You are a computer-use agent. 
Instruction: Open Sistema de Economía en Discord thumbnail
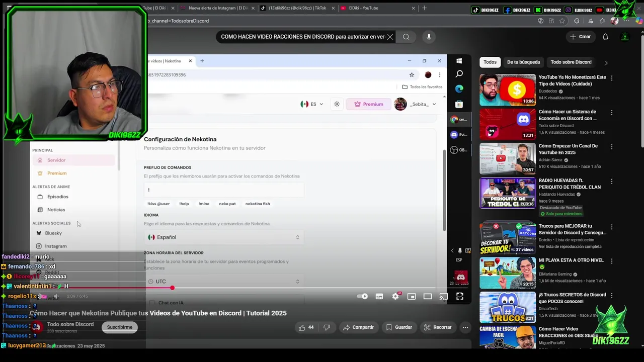pyautogui.click(x=508, y=124)
